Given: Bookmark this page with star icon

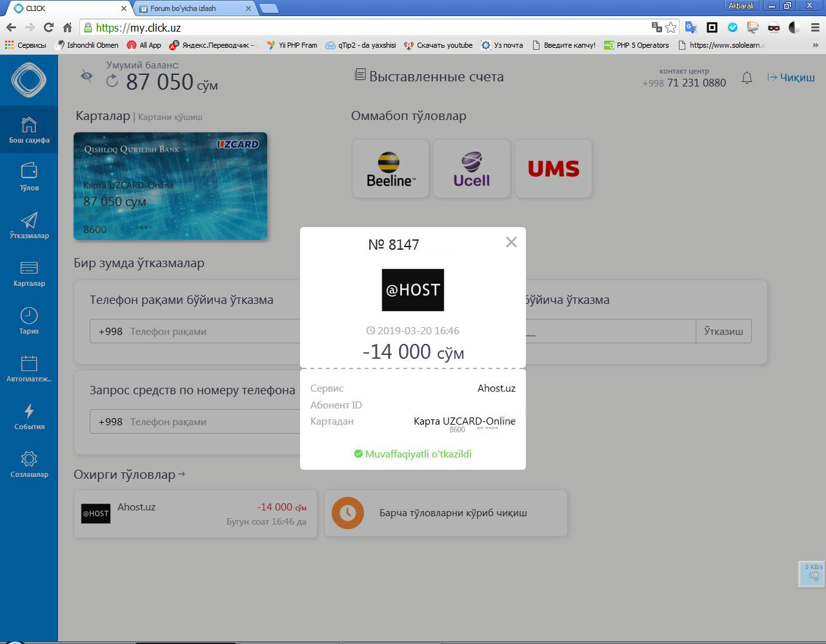Looking at the screenshot, I should (671, 27).
